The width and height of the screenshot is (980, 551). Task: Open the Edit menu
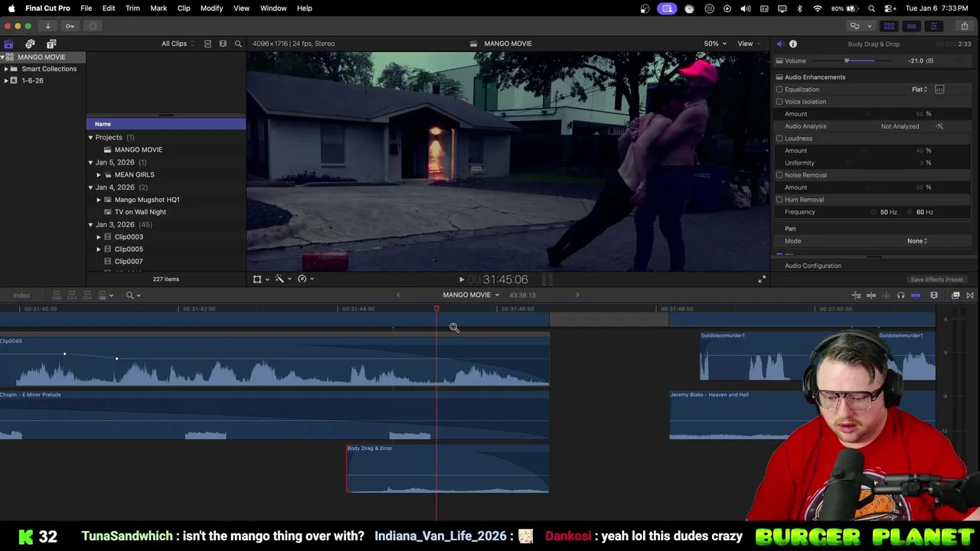point(109,8)
